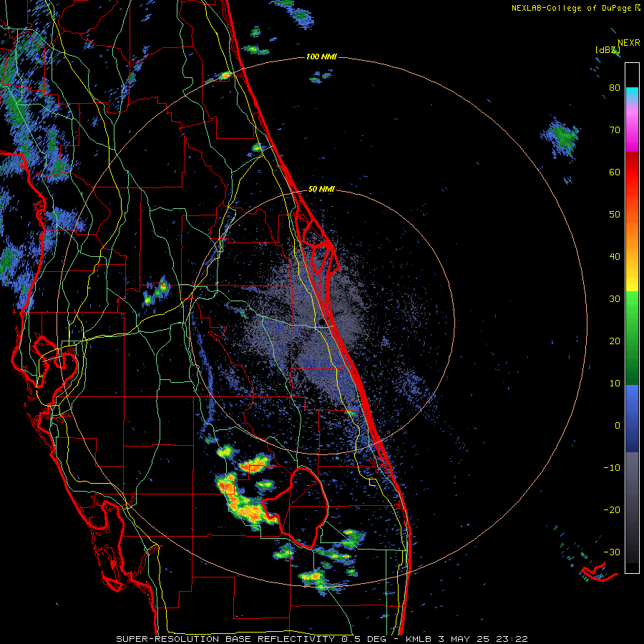
Task: Click the -20 value on the dBZ scale
Action: [x=612, y=510]
